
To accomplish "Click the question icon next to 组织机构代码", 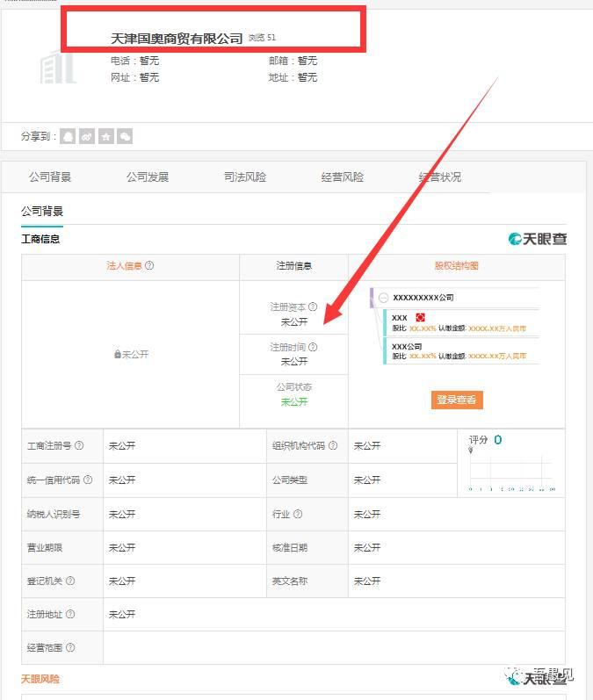I will [x=333, y=445].
